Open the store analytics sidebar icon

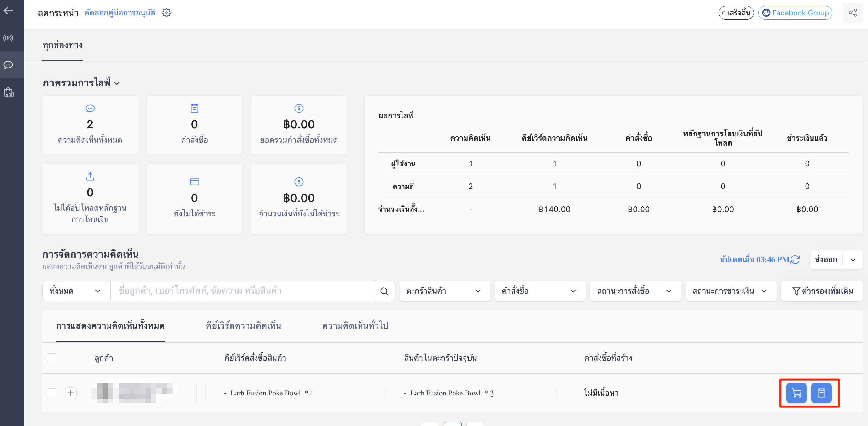pyautogui.click(x=9, y=92)
